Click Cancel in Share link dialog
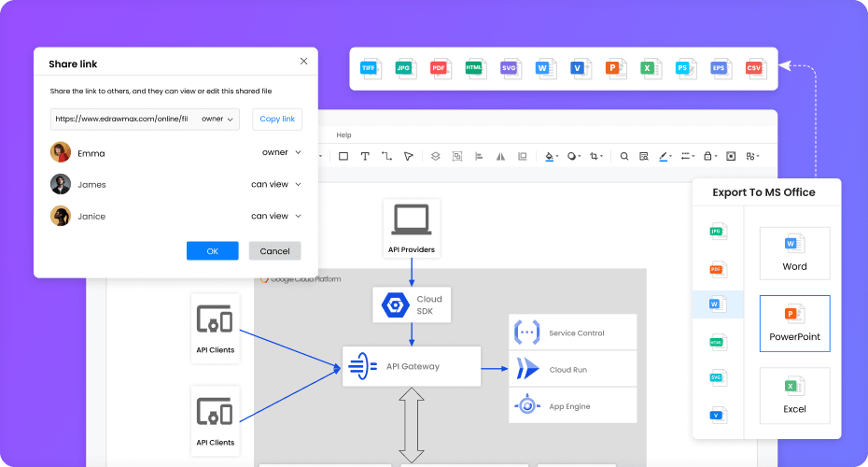868x467 pixels. click(x=274, y=251)
